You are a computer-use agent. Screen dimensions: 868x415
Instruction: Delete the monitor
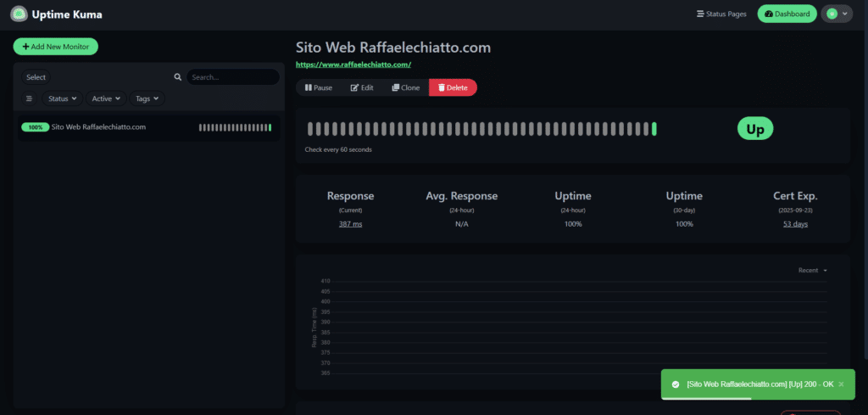pyautogui.click(x=453, y=87)
